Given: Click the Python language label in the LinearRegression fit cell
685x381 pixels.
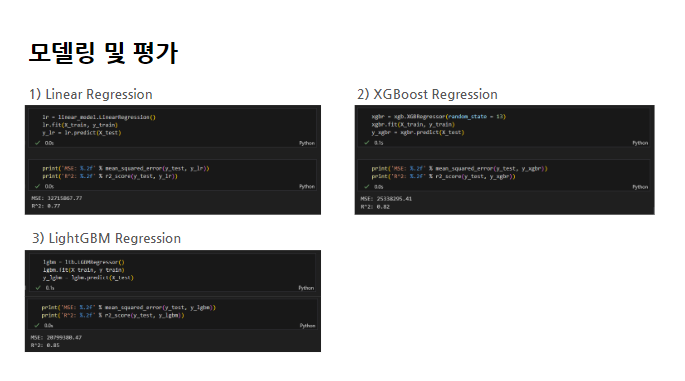Looking at the screenshot, I should 307,143.
